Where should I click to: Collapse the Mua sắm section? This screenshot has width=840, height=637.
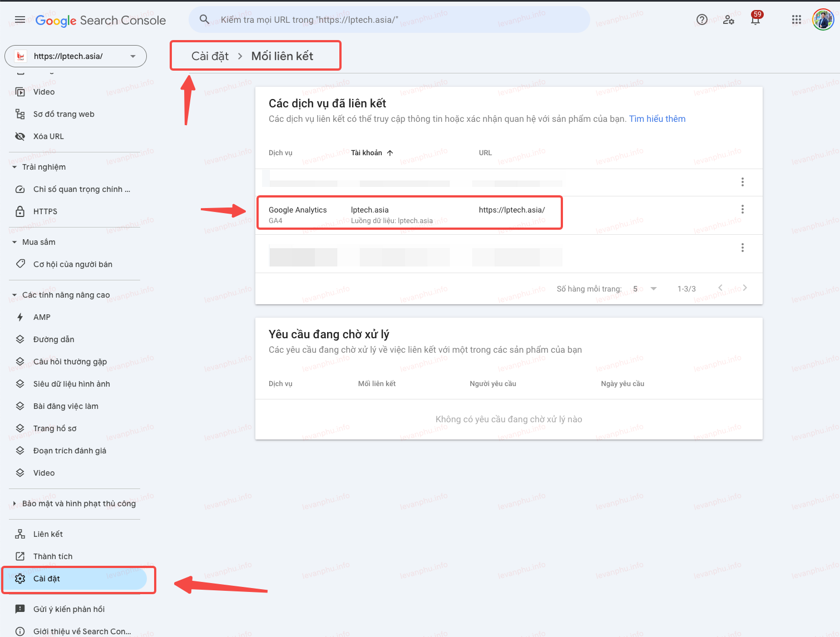pos(14,242)
